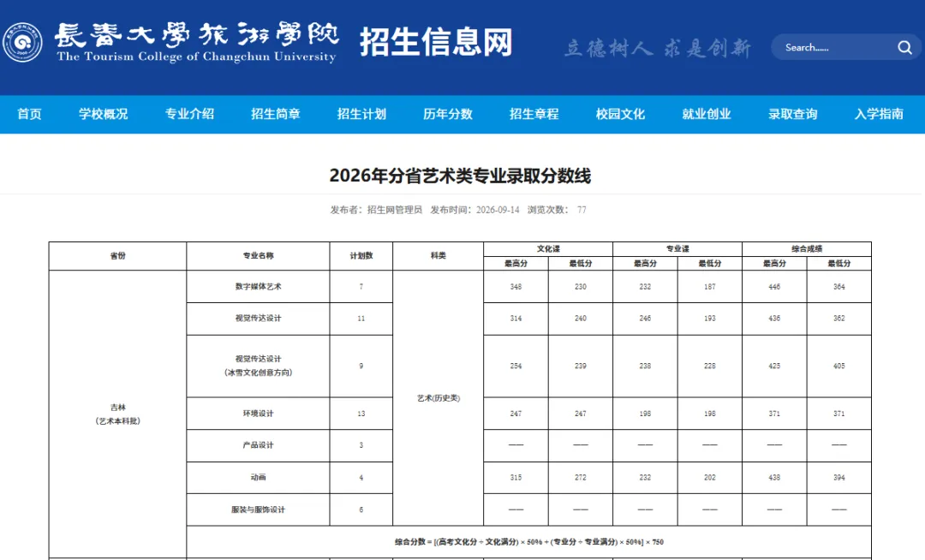Image resolution: width=925 pixels, height=560 pixels.
Task: Click the 产品设计 major cell
Action: point(258,445)
